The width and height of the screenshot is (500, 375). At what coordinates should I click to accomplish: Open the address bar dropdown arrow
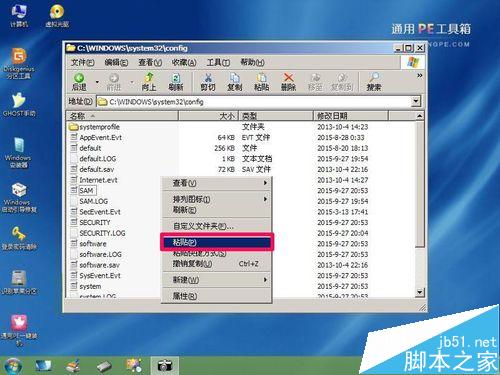click(x=416, y=101)
